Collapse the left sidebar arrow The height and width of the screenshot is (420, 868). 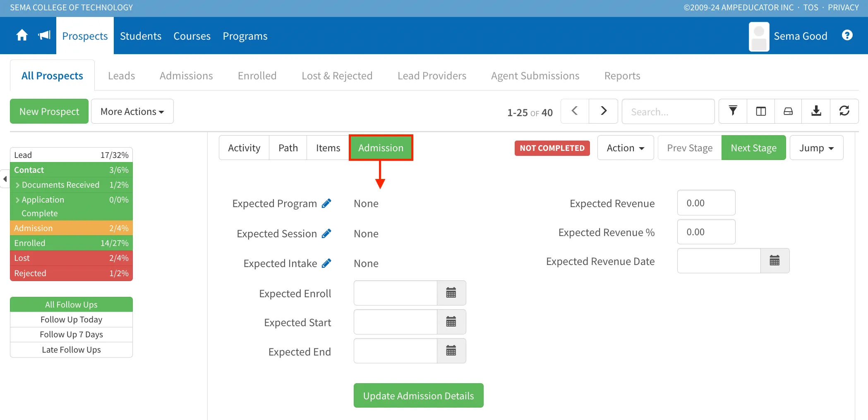(x=5, y=179)
